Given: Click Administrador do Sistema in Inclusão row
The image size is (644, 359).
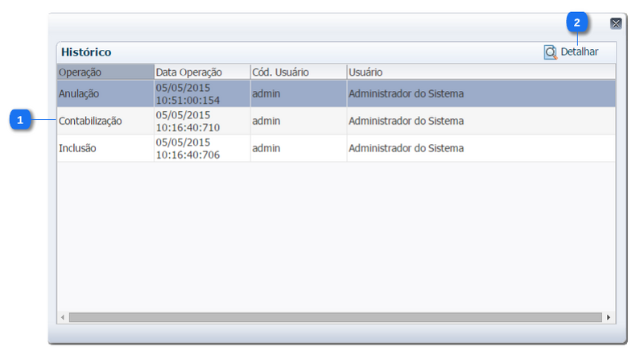Looking at the screenshot, I should (406, 148).
